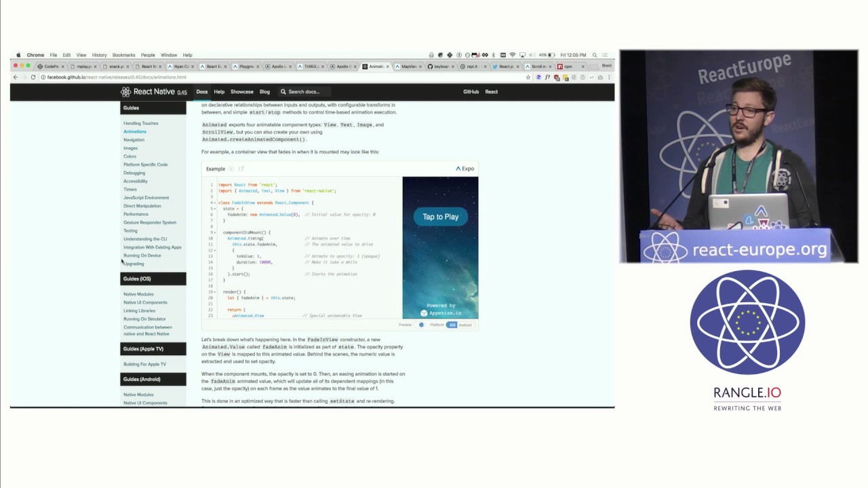Open the React link in navbar
Image resolution: width=868 pixels, height=488 pixels.
pyautogui.click(x=492, y=91)
